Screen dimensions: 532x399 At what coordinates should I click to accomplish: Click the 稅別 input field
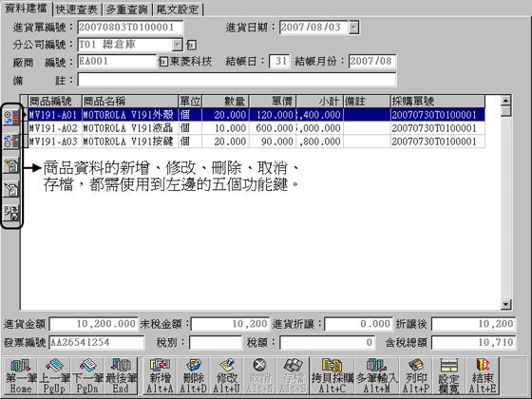pyautogui.click(x=216, y=342)
